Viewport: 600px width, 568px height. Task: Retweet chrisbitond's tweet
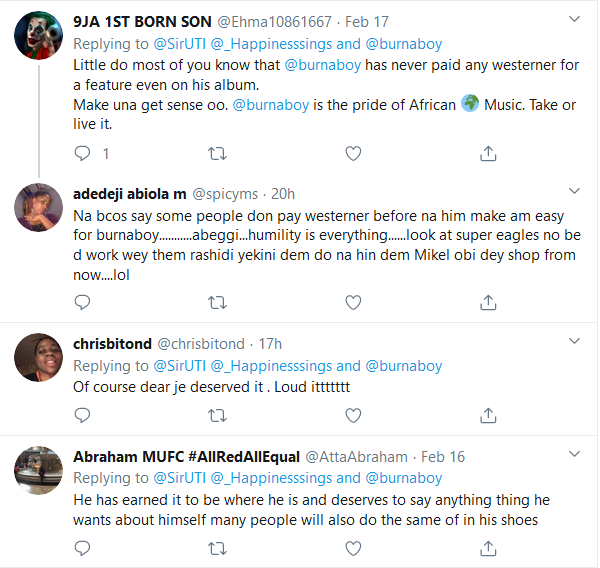(x=215, y=413)
